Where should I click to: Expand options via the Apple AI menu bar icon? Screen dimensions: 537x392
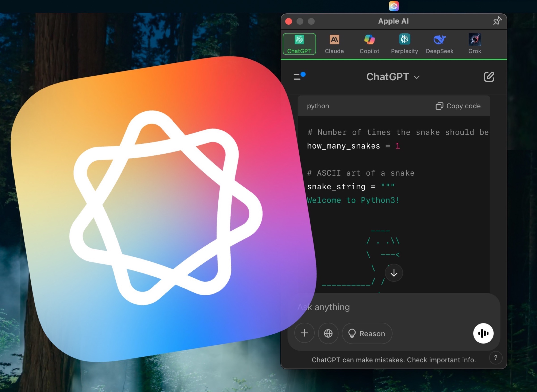tap(394, 6)
